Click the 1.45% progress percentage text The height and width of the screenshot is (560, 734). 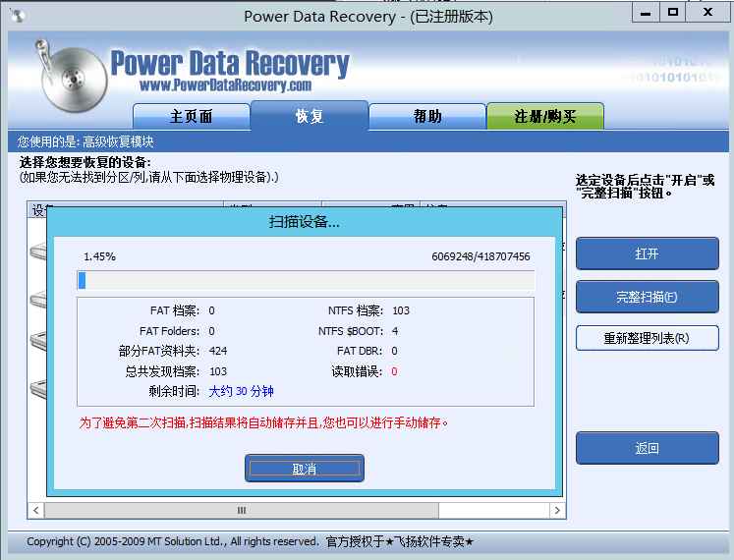tap(99, 256)
